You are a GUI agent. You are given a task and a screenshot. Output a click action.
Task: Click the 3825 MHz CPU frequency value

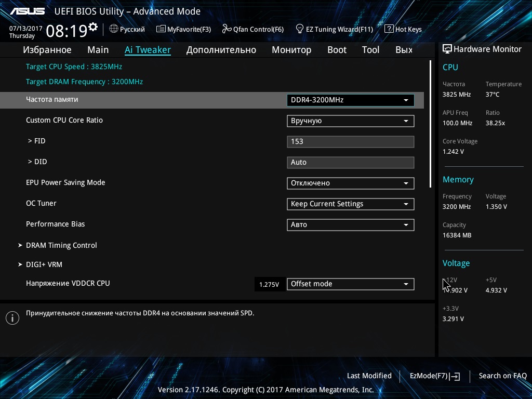click(457, 95)
